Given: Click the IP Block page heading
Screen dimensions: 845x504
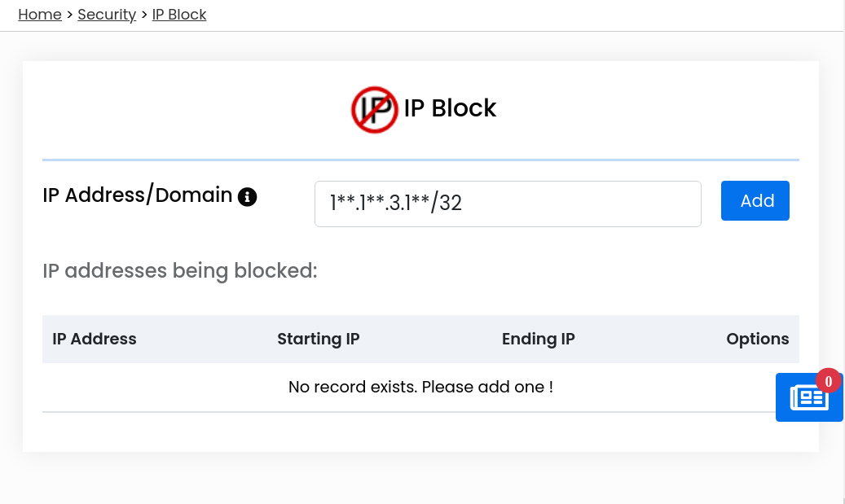Looking at the screenshot, I should [450, 108].
